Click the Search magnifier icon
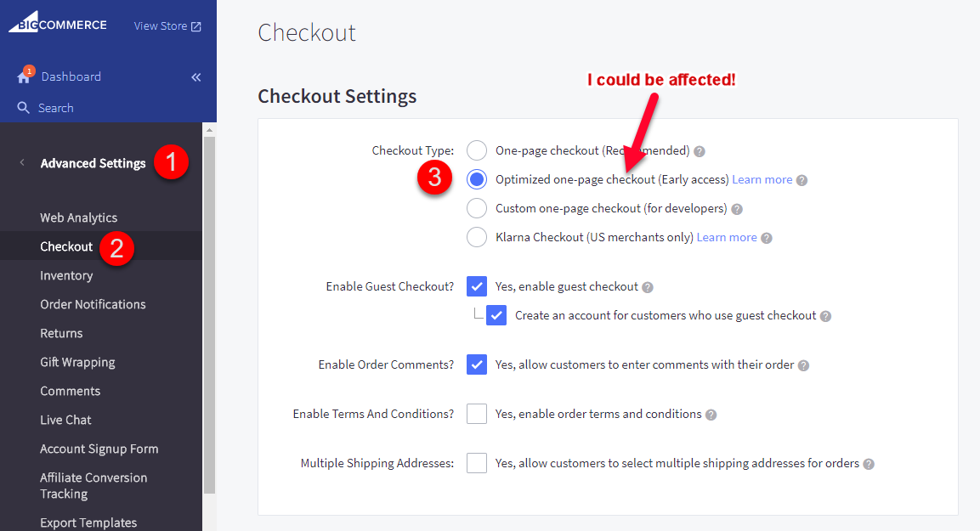This screenshot has width=980, height=531. point(23,107)
